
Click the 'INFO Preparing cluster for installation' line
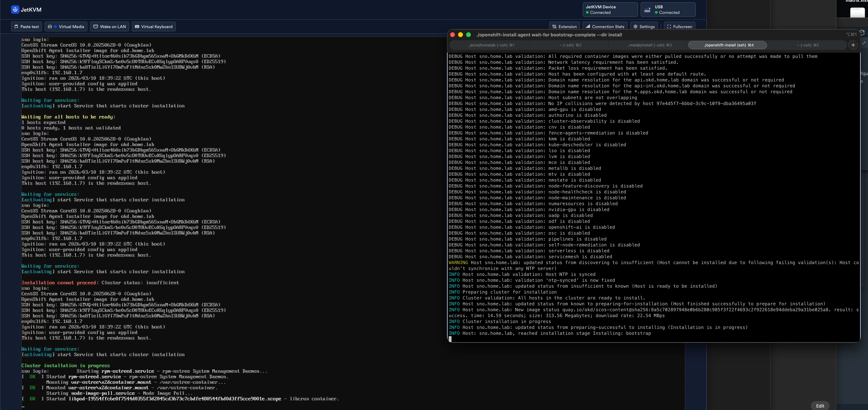pyautogui.click(x=502, y=292)
